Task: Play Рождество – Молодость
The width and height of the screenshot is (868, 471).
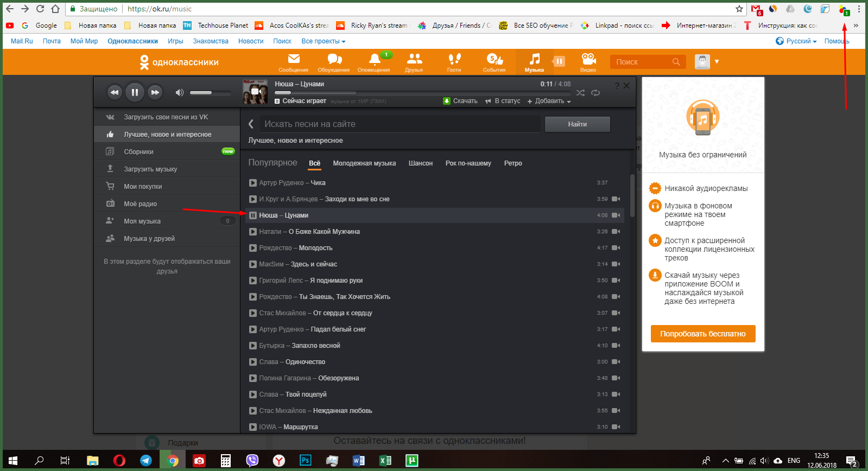Action: coord(253,248)
